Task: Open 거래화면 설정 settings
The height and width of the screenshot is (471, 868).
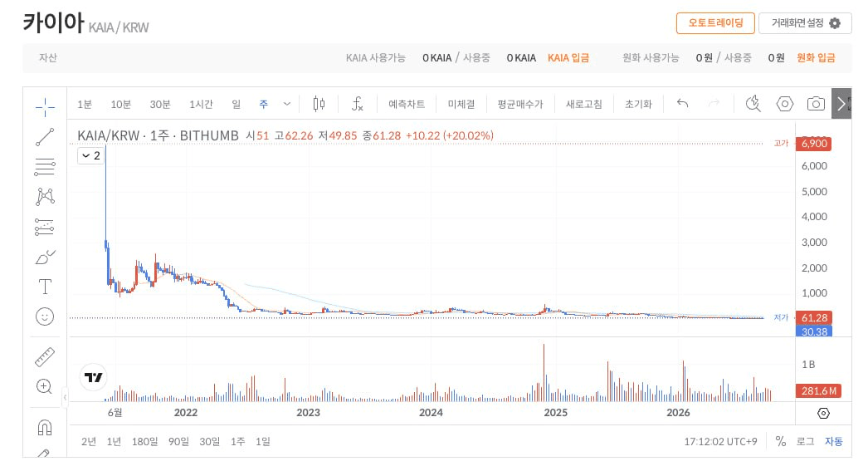Action: 806,23
